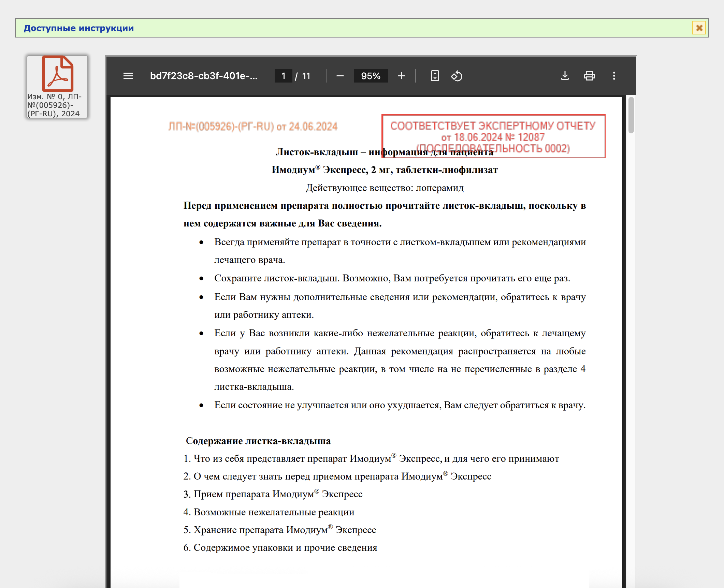Click item 2 О чем следует знать
This screenshot has height=588, width=724.
click(337, 476)
